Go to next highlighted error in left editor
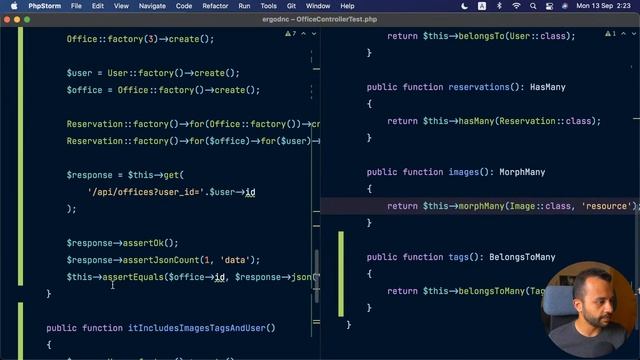The height and width of the screenshot is (360, 640). [314, 33]
